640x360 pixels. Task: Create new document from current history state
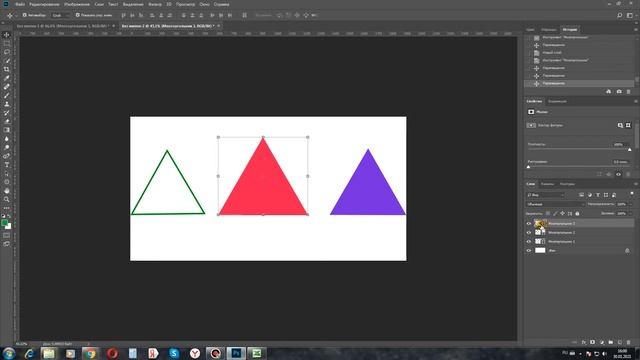pyautogui.click(x=609, y=91)
